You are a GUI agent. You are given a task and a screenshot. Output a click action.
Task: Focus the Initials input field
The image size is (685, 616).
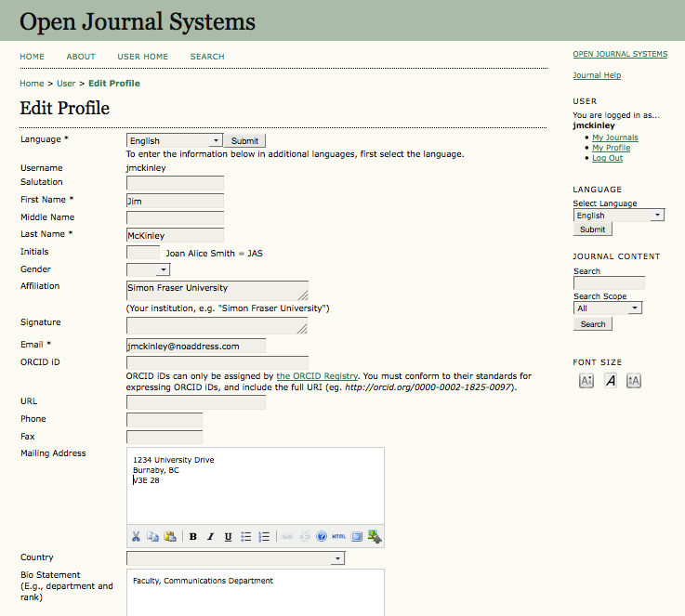[143, 253]
